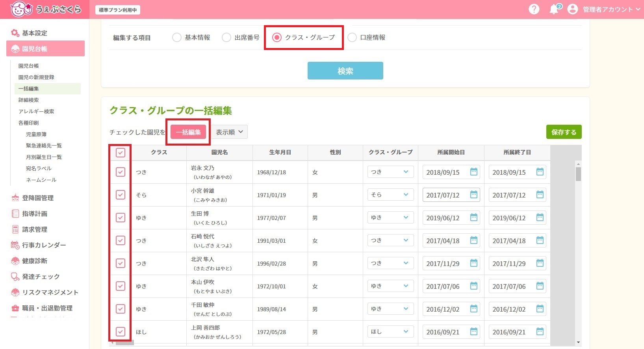The height and width of the screenshot is (349, 644).
Task: Open calendar for 千田 敏伸 end date
Action: pos(540,309)
